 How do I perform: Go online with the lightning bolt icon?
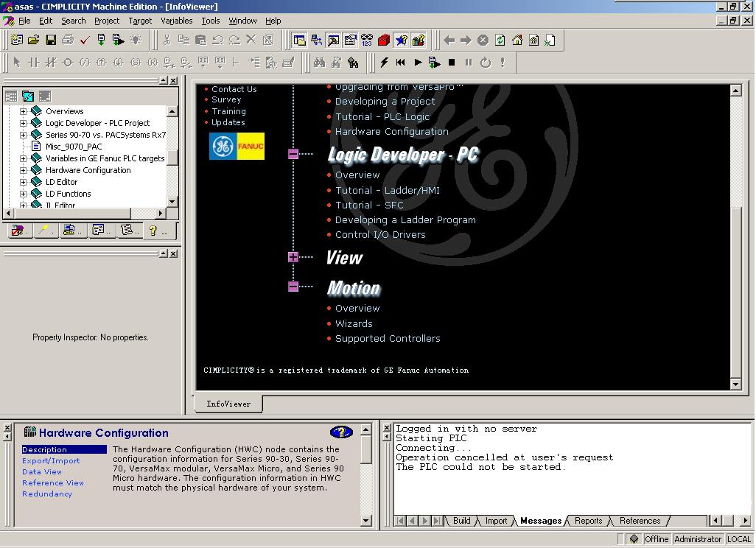point(385,62)
